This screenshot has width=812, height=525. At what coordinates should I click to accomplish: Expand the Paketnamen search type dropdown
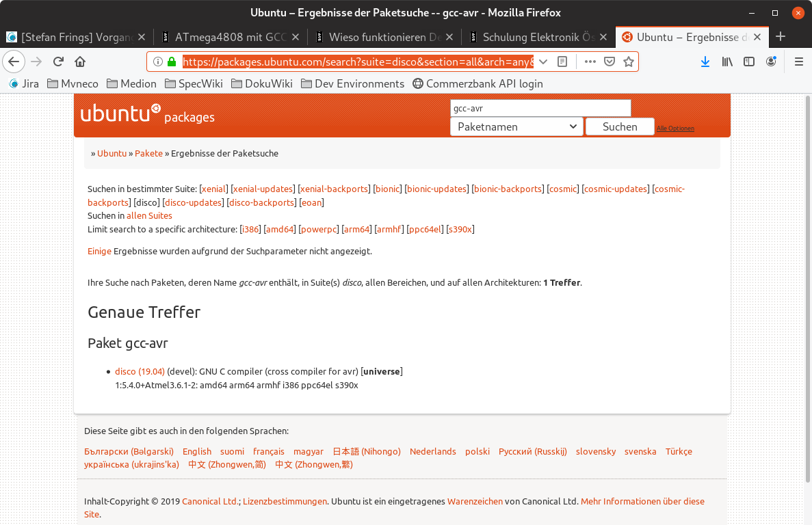click(x=517, y=126)
